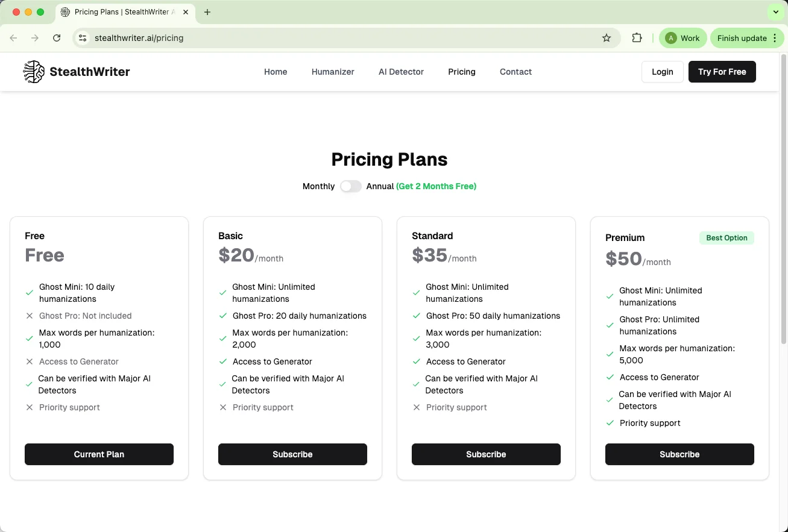Expand the tab search dropdown arrow
Viewport: 788px width, 532px height.
click(x=776, y=12)
